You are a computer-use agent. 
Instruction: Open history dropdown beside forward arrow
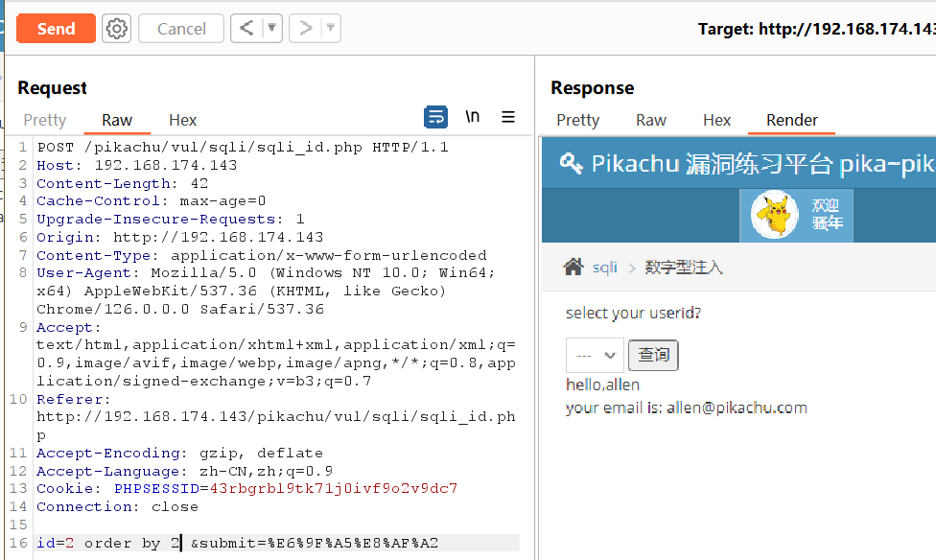coord(331,28)
